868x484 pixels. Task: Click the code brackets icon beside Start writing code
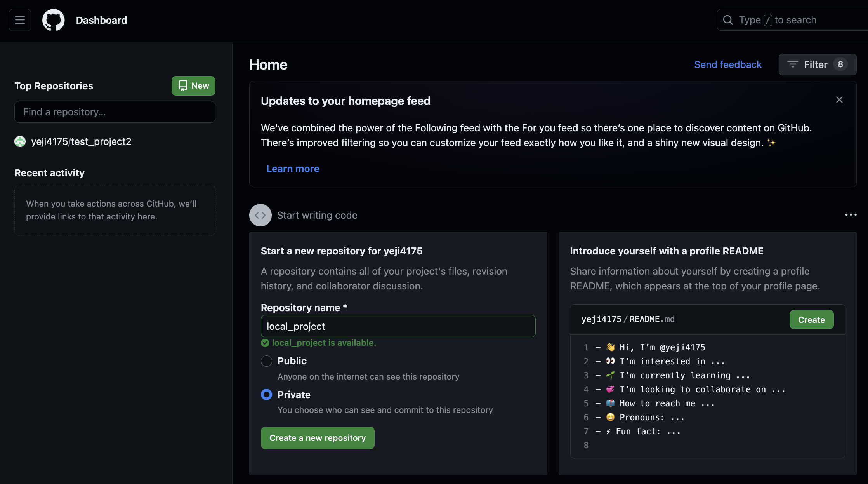260,215
